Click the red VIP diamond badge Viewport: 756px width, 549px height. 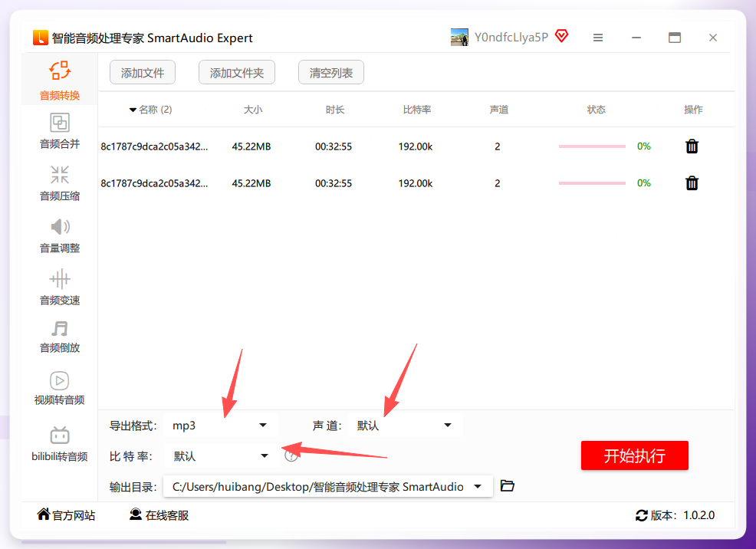point(562,36)
